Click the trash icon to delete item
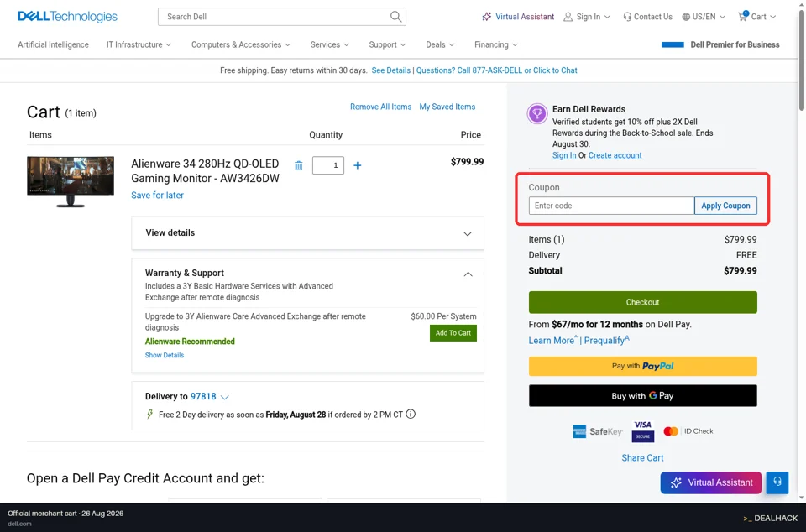The width and height of the screenshot is (806, 532). [x=299, y=165]
